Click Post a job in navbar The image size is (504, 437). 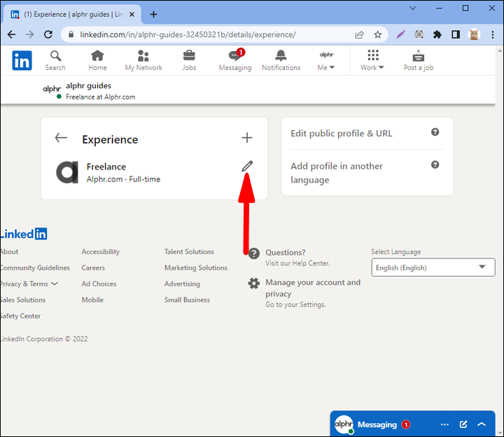[x=419, y=60]
